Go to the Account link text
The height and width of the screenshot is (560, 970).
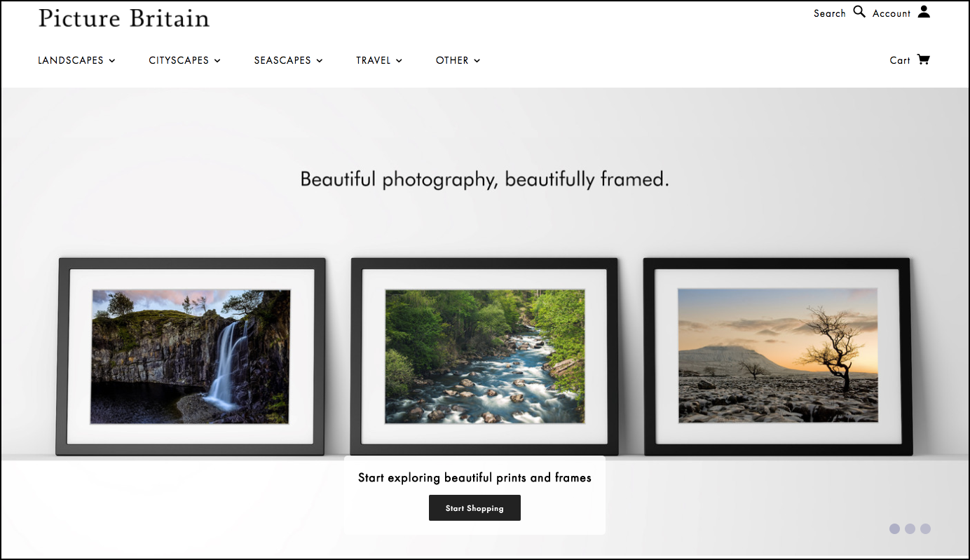coord(892,13)
